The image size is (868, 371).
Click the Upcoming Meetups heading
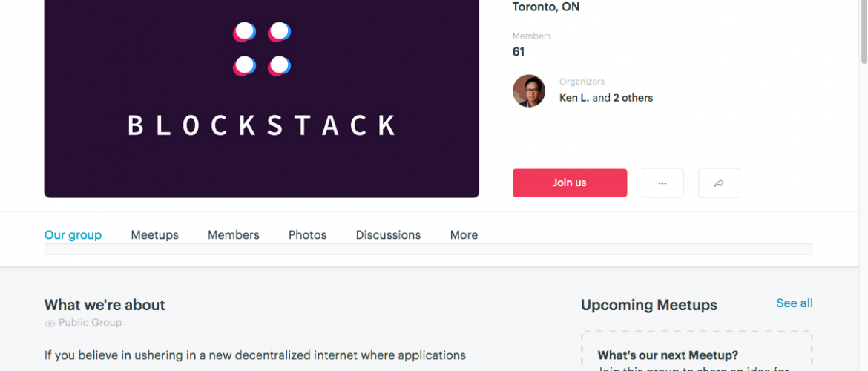pyautogui.click(x=648, y=305)
